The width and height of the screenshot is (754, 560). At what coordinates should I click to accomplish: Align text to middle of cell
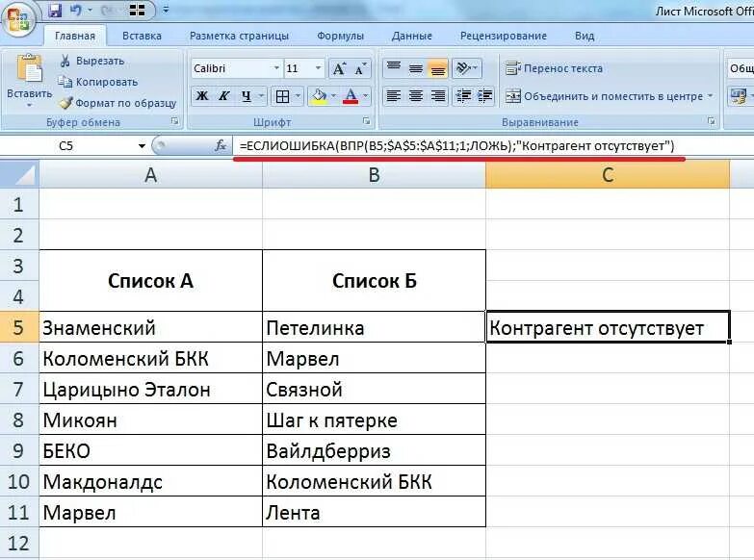[x=416, y=68]
